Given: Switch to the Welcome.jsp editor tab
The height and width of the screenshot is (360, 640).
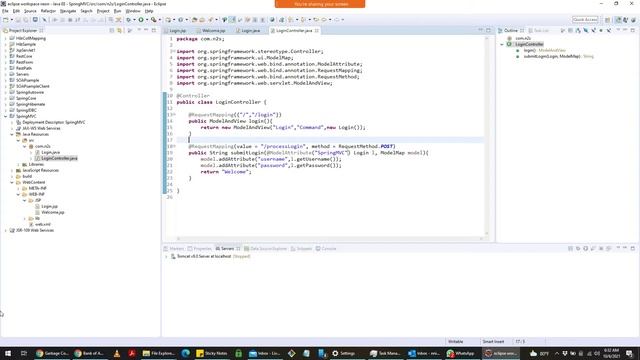Looking at the screenshot, I should 213,31.
